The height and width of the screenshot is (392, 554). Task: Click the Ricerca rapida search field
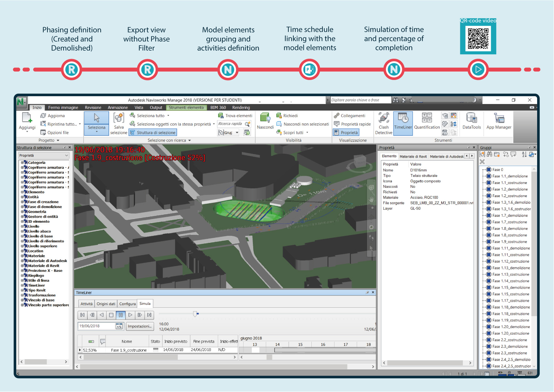pyautogui.click(x=231, y=124)
